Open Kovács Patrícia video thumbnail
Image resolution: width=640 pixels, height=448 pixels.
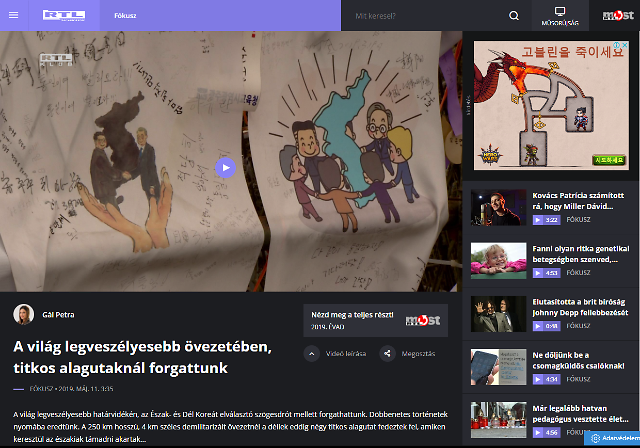[498, 207]
